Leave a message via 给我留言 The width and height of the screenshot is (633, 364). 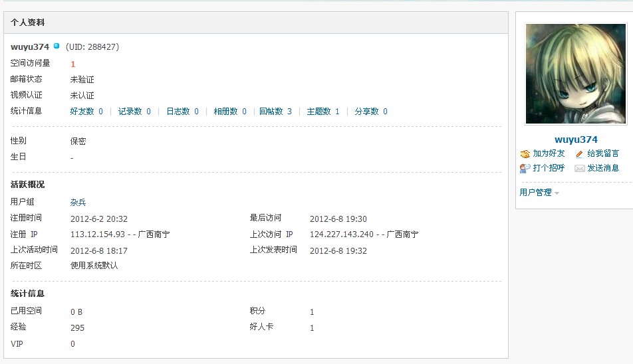pos(603,153)
